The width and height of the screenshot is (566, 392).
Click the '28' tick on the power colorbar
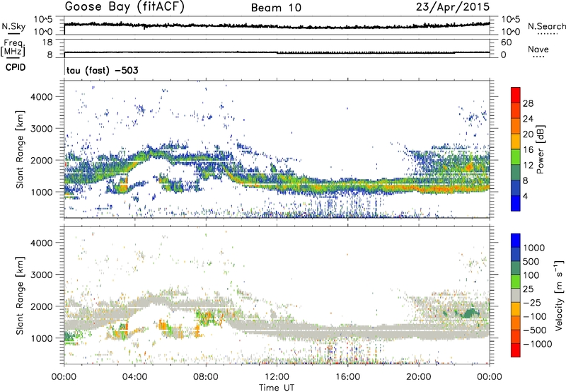click(528, 103)
